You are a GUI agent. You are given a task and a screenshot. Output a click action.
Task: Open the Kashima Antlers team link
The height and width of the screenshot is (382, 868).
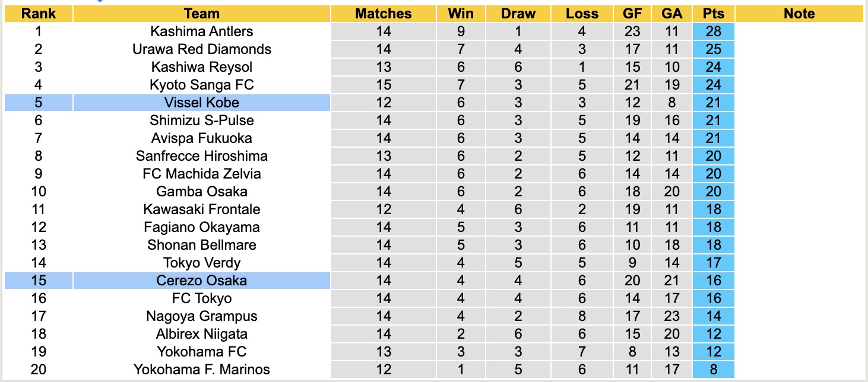coord(202,31)
